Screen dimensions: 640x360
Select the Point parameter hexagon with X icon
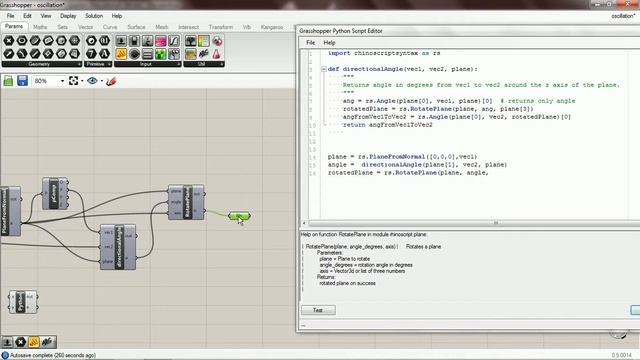(9, 40)
